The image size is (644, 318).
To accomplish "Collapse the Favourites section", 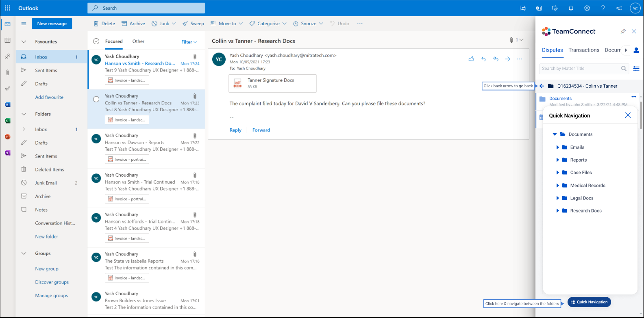I will pyautogui.click(x=24, y=42).
